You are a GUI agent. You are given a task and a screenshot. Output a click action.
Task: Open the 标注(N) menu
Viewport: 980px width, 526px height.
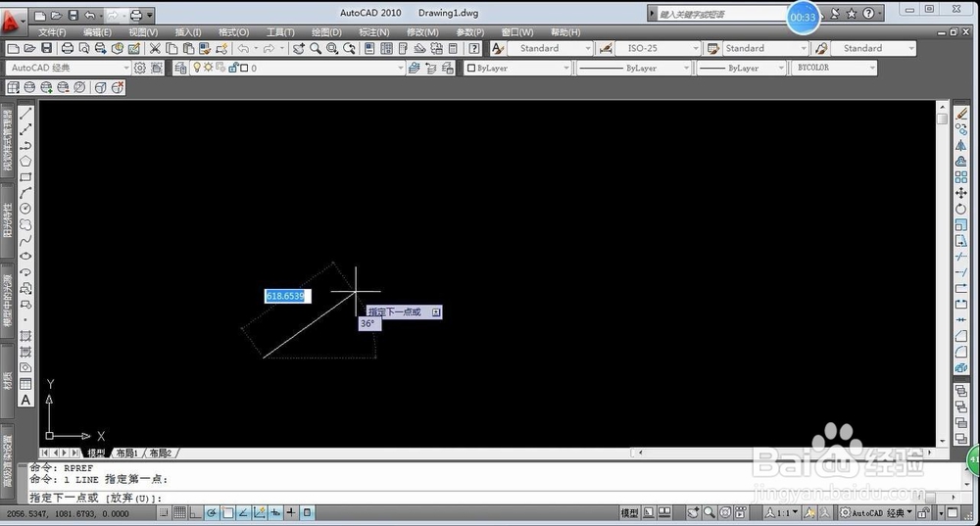(373, 32)
